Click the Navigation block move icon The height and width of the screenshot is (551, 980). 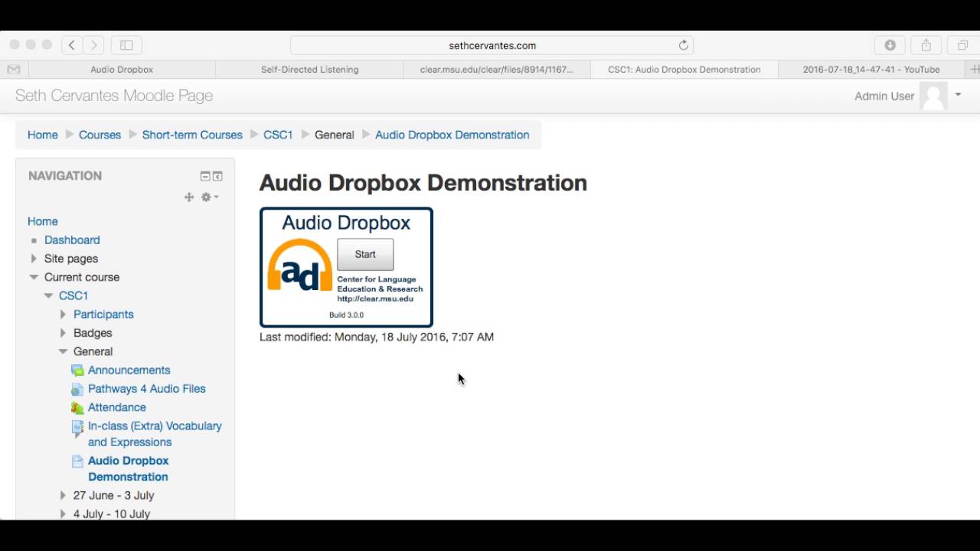[189, 197]
